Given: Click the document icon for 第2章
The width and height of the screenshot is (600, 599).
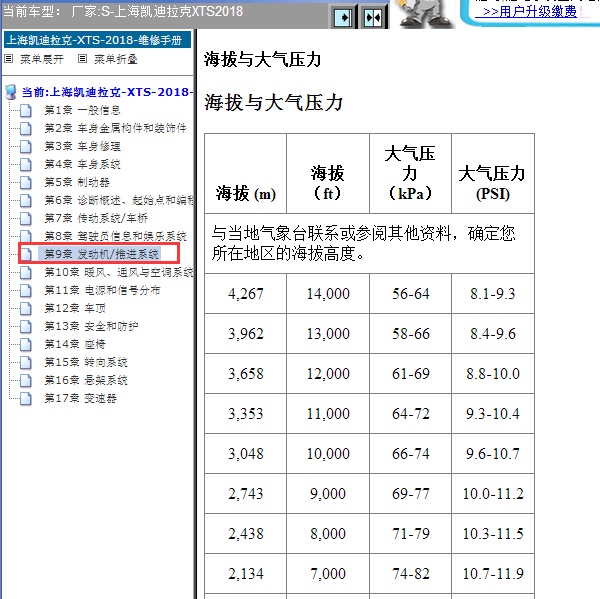Looking at the screenshot, I should point(26,128).
